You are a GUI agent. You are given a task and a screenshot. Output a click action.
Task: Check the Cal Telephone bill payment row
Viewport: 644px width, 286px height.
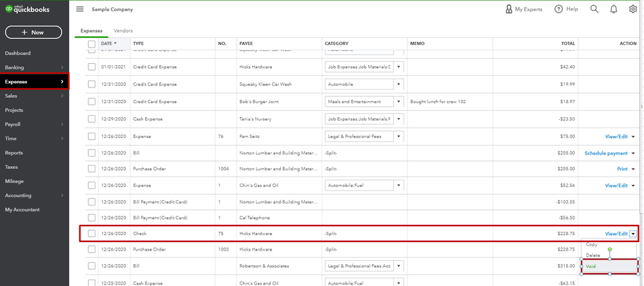click(x=92, y=218)
